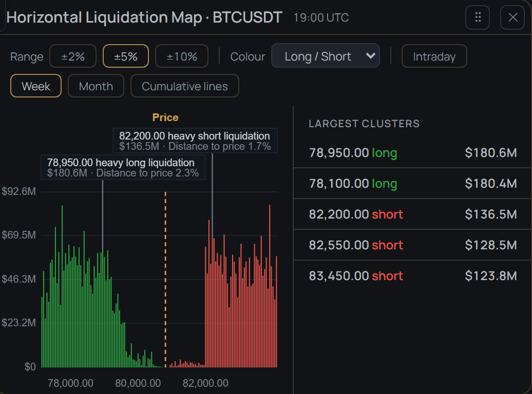Switch range to ±10%
This screenshot has width=532, height=394.
182,56
